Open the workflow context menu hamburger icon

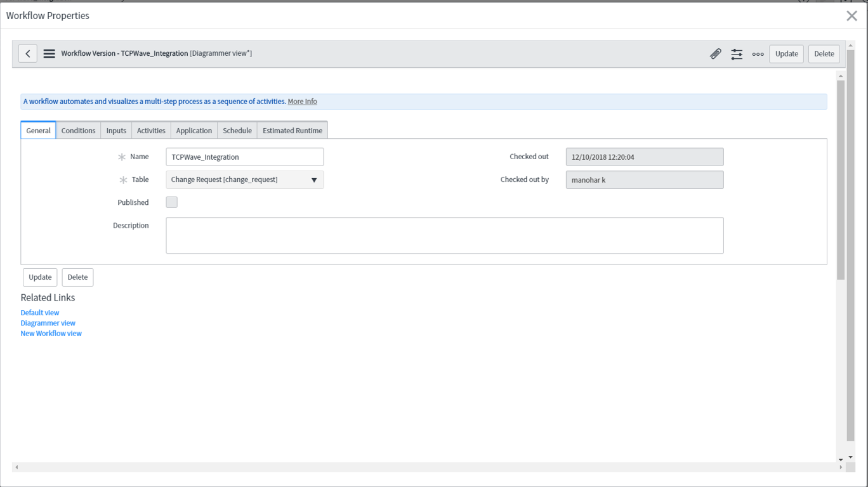49,53
